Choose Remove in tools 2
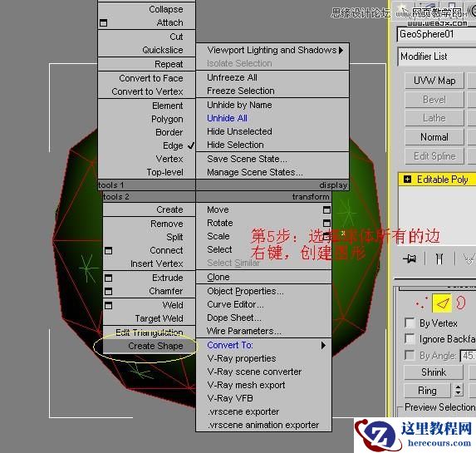This screenshot has height=453, width=476. (167, 224)
